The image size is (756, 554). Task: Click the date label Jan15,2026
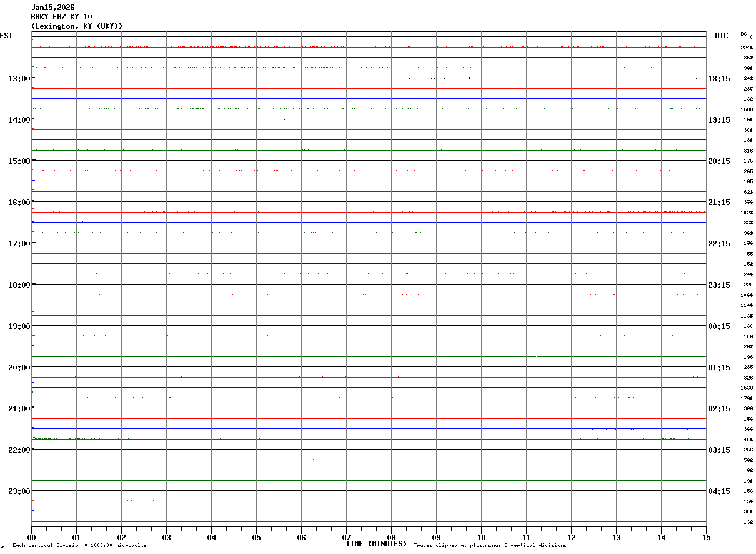click(53, 8)
